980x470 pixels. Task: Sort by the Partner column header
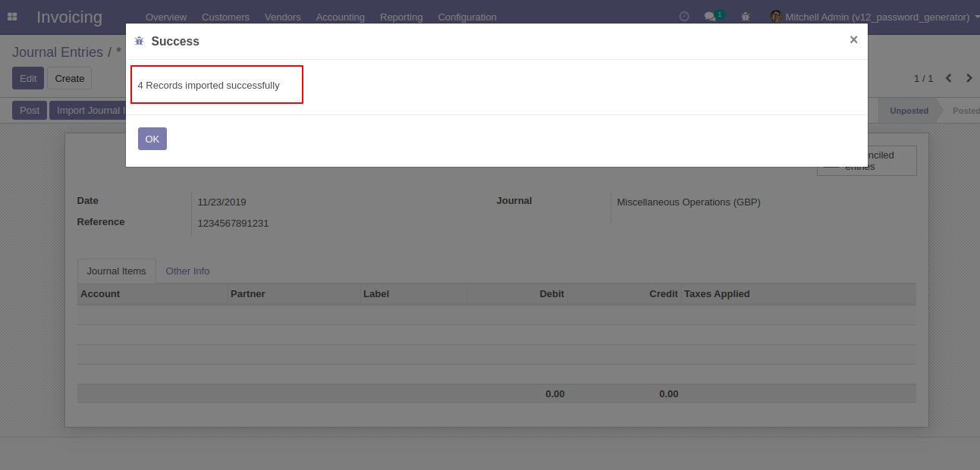click(x=294, y=293)
